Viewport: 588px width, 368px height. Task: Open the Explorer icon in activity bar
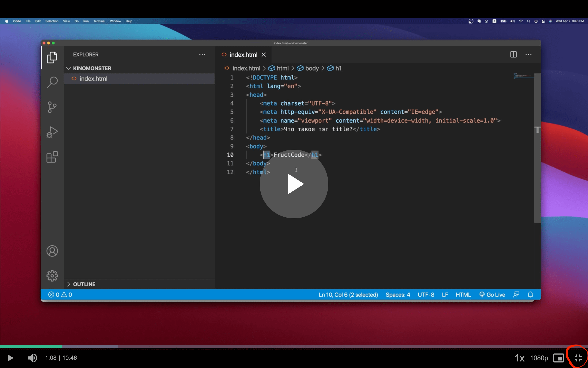(52, 57)
